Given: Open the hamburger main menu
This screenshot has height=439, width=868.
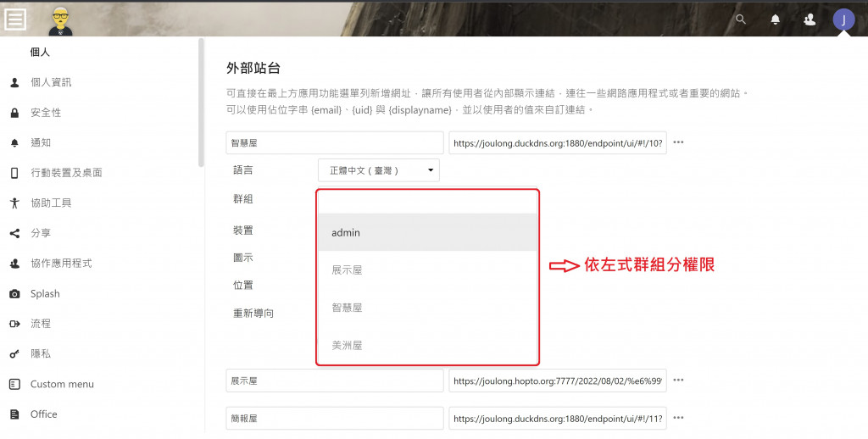Looking at the screenshot, I should tap(15, 19).
